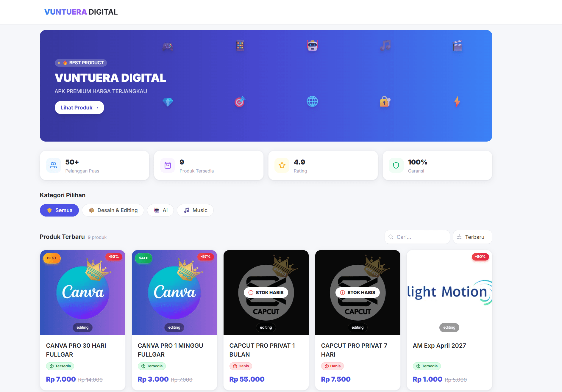Click Tersedia badge on Canva 30 Hari
The image size is (562, 392).
[60, 366]
